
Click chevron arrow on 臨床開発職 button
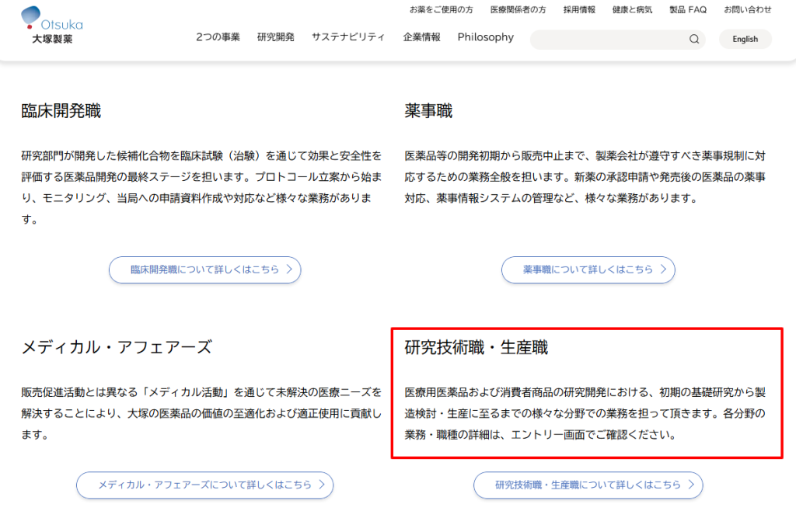coord(289,269)
